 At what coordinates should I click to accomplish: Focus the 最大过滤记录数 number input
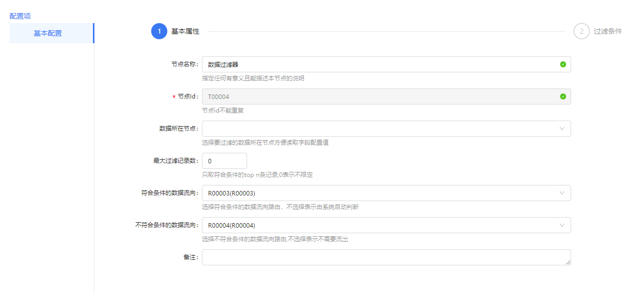point(224,161)
